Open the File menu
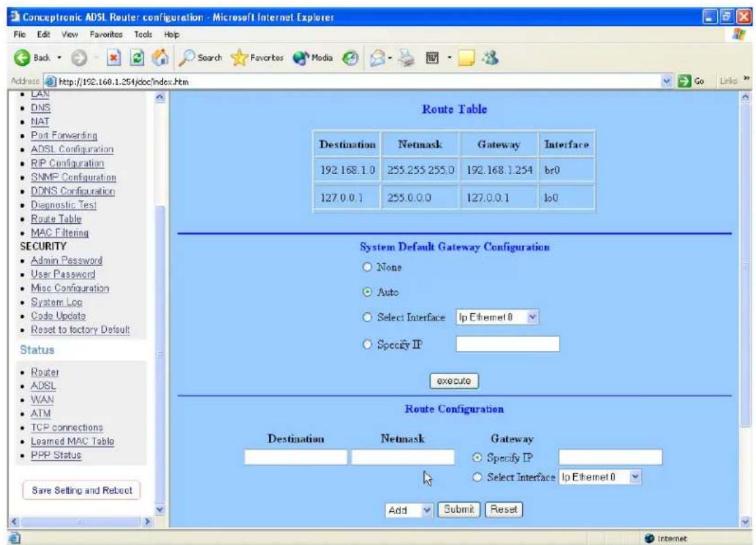The height and width of the screenshot is (545, 756). [19, 34]
